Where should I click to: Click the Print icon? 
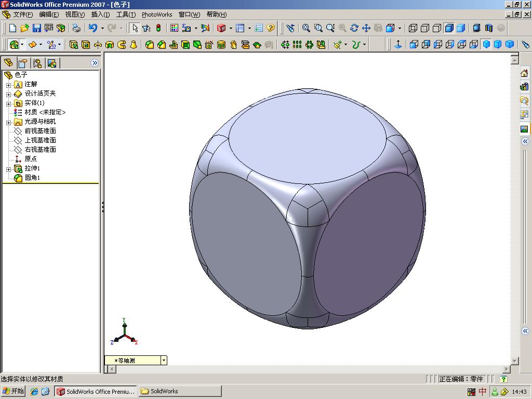(77, 28)
